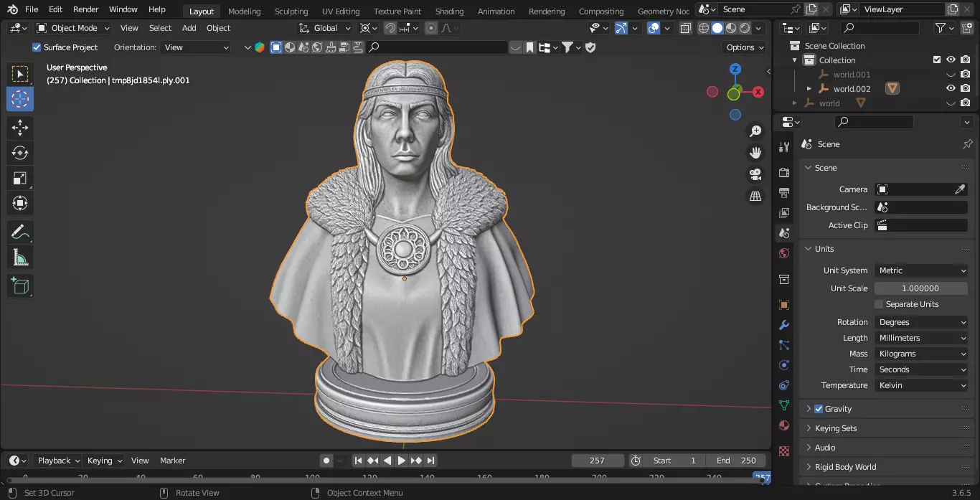Open the Object properties tab
This screenshot has width=980, height=500.
click(784, 305)
